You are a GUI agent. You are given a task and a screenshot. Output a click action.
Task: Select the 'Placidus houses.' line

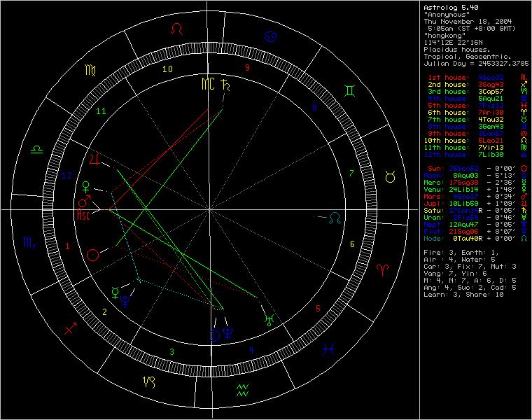[x=456, y=50]
